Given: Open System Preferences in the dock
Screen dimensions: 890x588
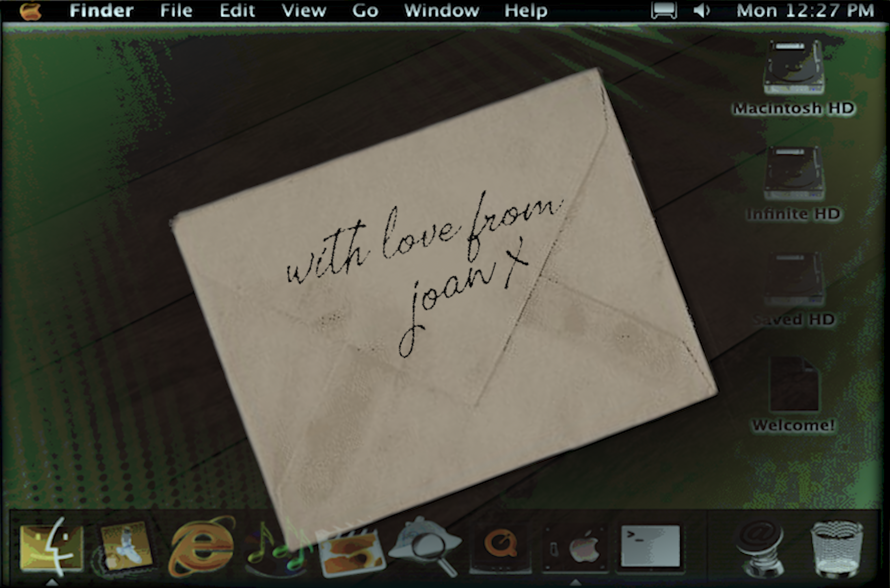Looking at the screenshot, I should [x=576, y=548].
